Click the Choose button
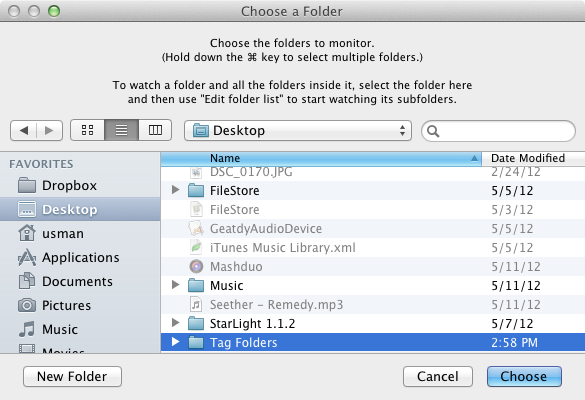Viewport: 585px width, 400px height. point(524,376)
